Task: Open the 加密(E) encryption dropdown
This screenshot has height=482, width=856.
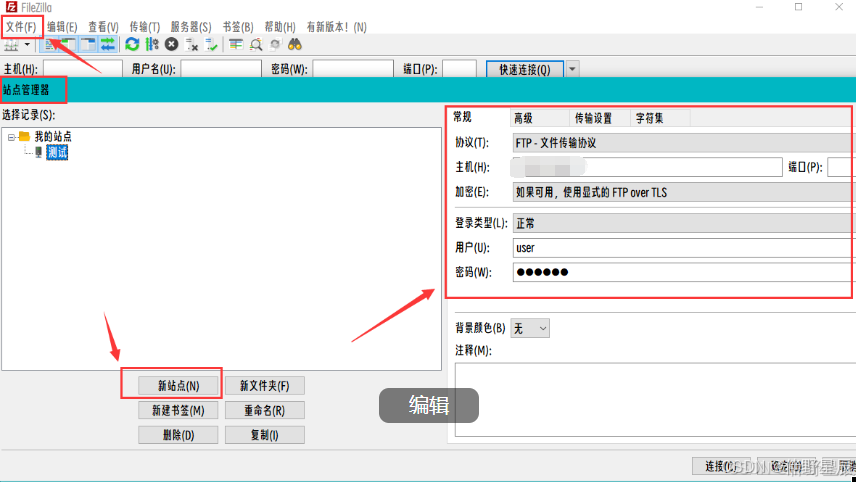Action: coord(684,192)
